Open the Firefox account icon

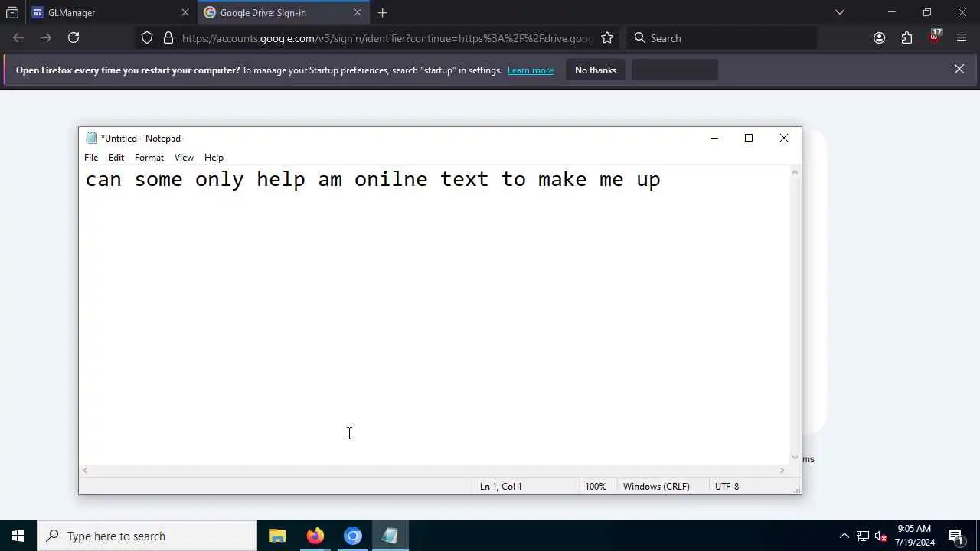point(879,37)
